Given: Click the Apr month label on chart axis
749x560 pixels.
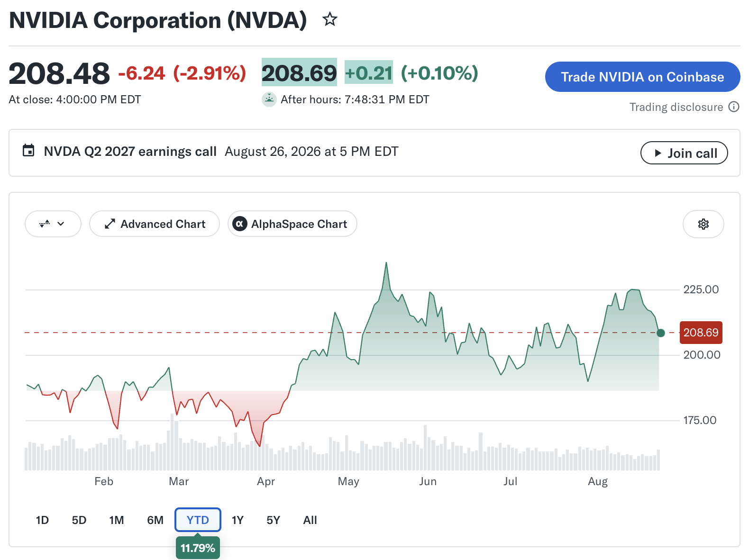Looking at the screenshot, I should pos(266,482).
